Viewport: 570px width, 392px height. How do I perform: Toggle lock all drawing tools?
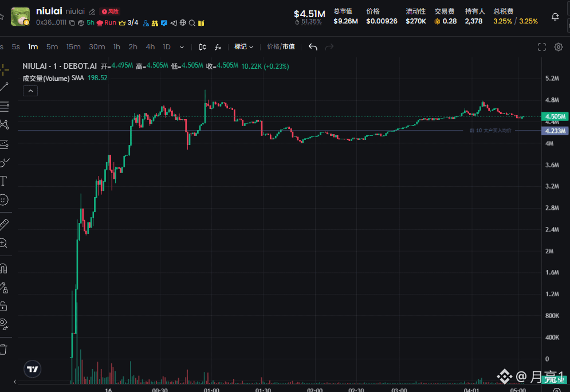pyautogui.click(x=3, y=306)
